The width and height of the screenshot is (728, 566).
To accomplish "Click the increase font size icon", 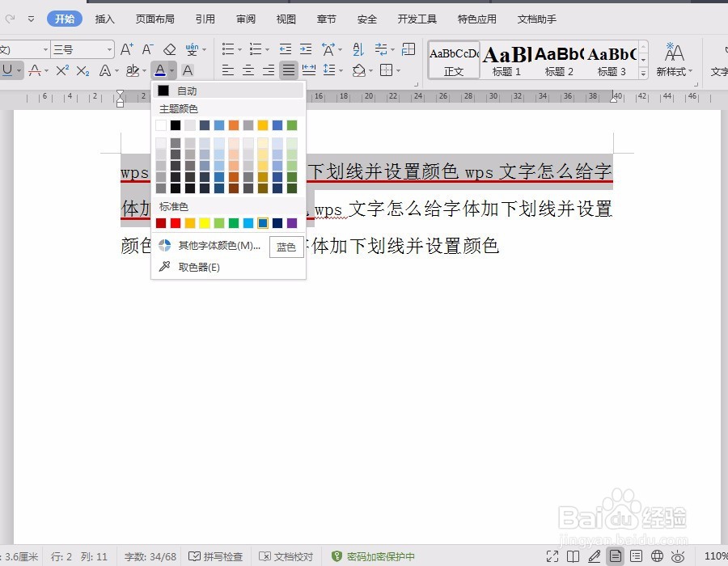I will (x=127, y=49).
